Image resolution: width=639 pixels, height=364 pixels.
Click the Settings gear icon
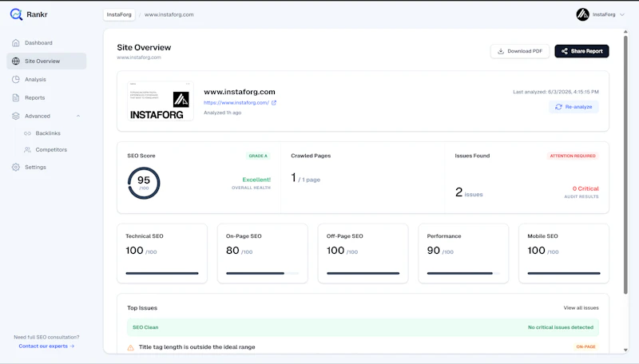click(x=16, y=168)
